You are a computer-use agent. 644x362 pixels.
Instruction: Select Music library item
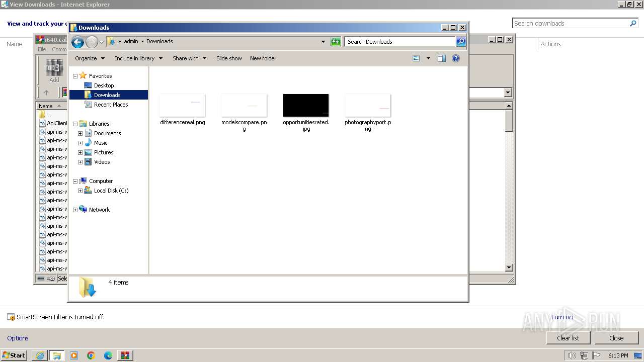click(101, 143)
